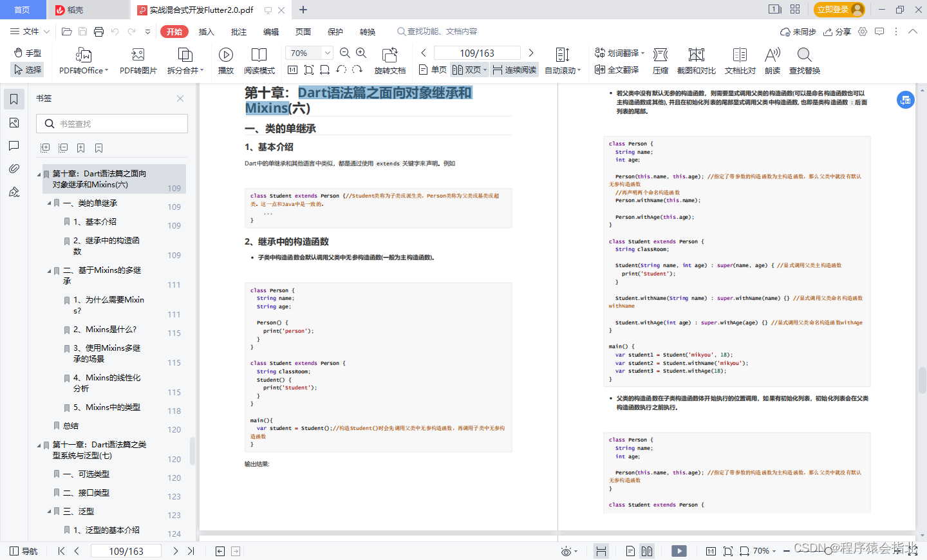
Task: Rotate page clockwise icon
Action: coord(357,70)
